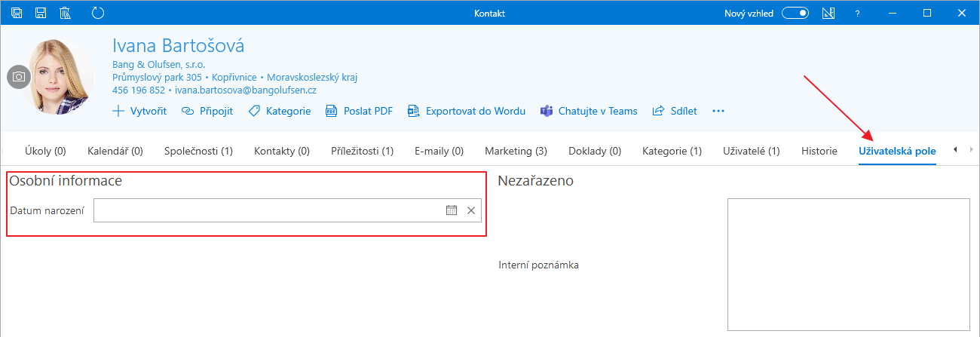Click the Vytvořit plus button

pos(139,111)
